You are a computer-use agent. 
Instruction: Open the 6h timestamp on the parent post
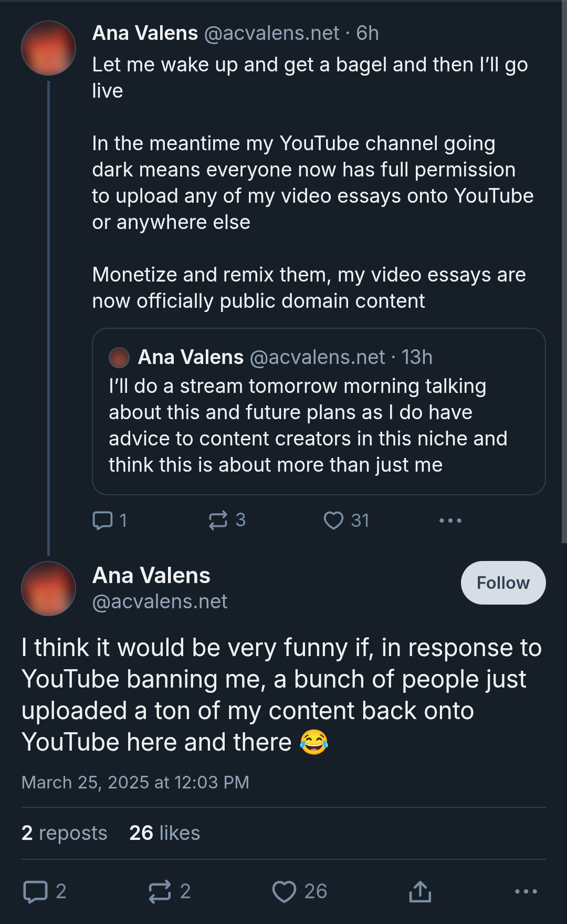click(x=367, y=33)
